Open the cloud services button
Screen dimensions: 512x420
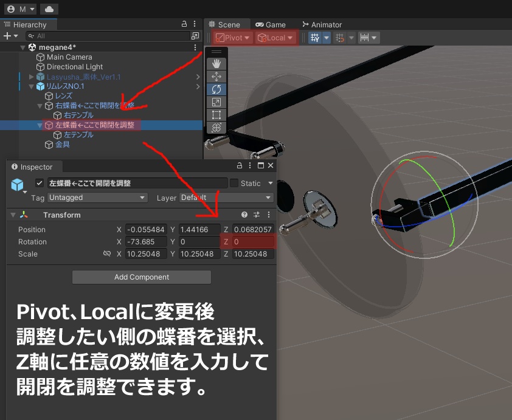coord(49,9)
